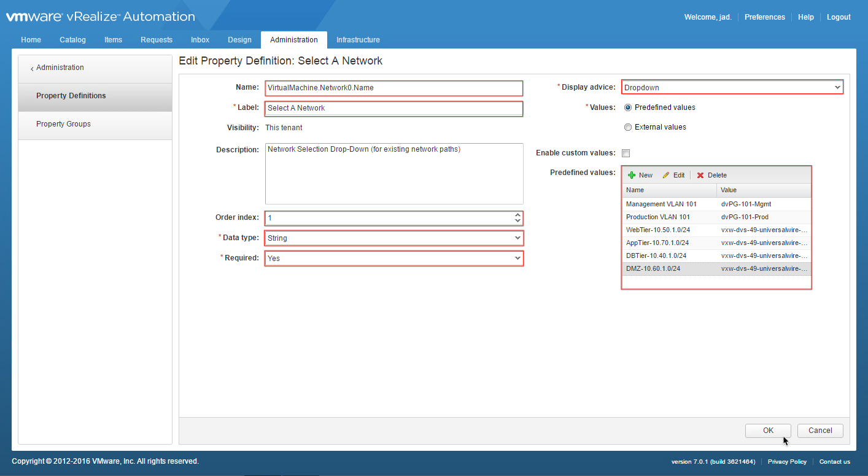Decrease the Order index with down arrow

tap(517, 221)
